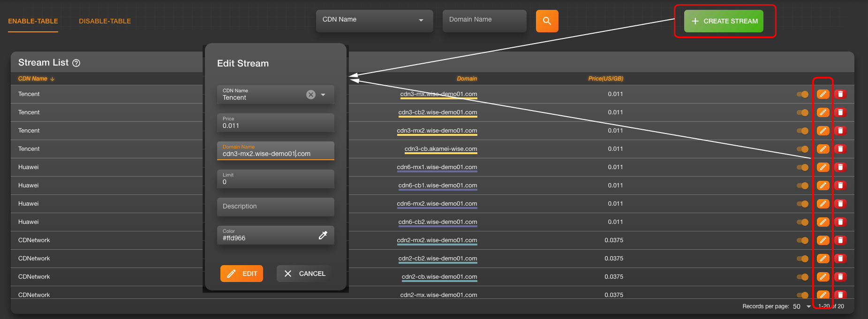Edit the cdn3-mx2.wise-demo01.com stream row
This screenshot has width=868, height=319.
click(823, 131)
